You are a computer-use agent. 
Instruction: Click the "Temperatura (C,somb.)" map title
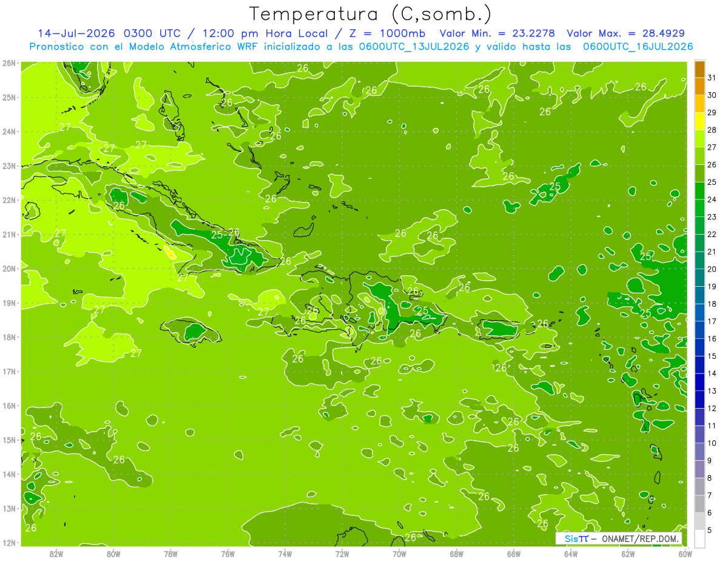[x=370, y=14]
